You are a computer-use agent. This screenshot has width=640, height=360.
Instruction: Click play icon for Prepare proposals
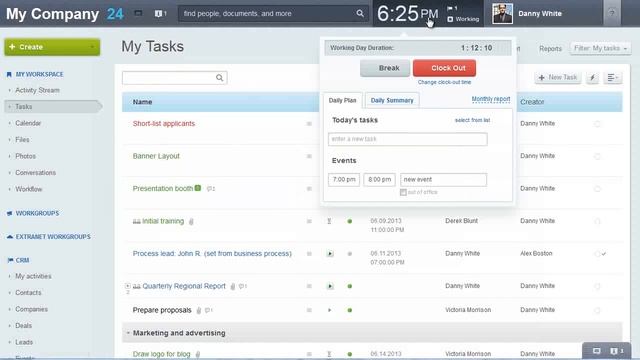pyautogui.click(x=329, y=310)
